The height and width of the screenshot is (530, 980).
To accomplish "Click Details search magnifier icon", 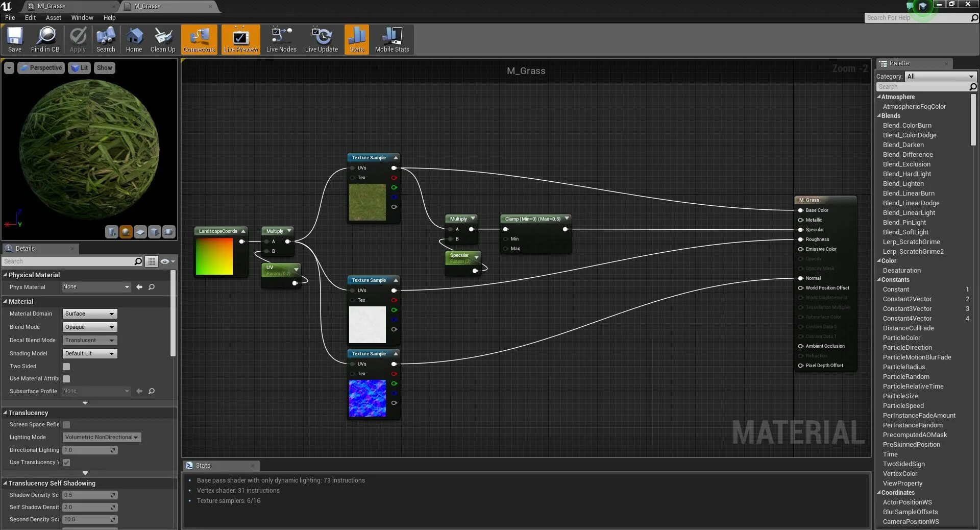I will 138,261.
